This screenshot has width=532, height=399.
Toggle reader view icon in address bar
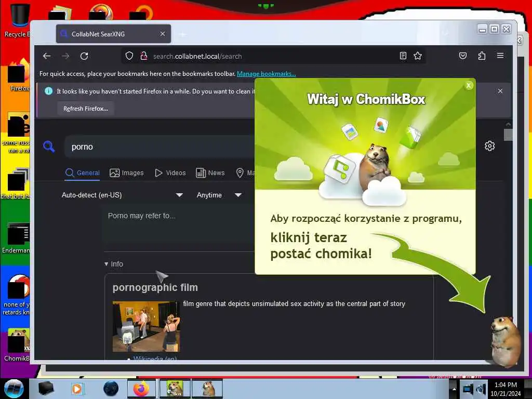403,56
